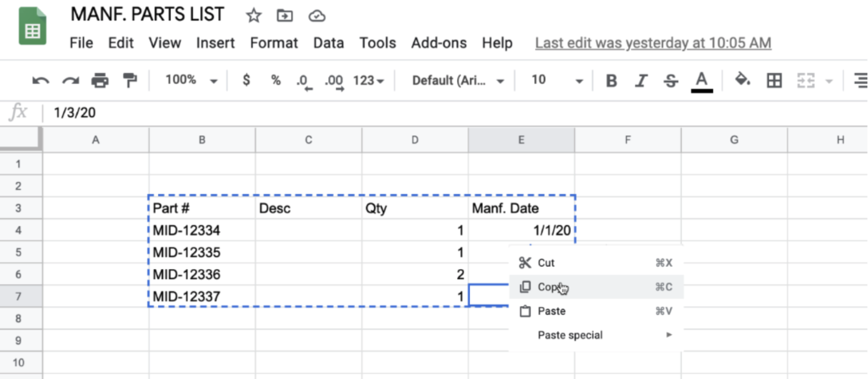Image resolution: width=868 pixels, height=379 pixels.
Task: Click the decrease decimal places icon
Action: click(x=304, y=81)
